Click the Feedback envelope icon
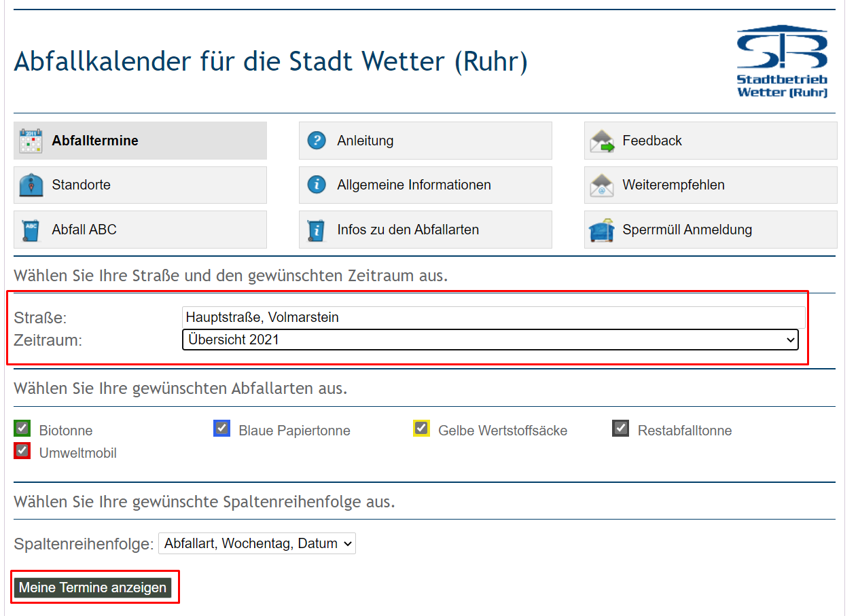 point(602,141)
